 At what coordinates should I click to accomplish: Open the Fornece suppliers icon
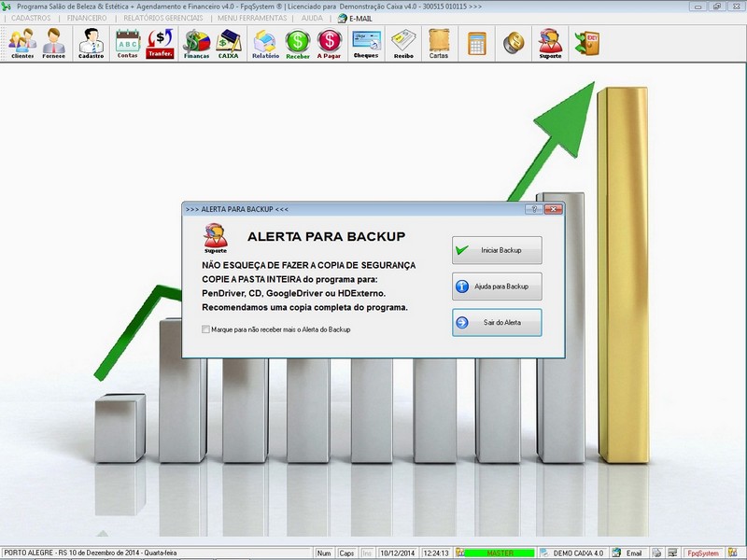coord(53,43)
